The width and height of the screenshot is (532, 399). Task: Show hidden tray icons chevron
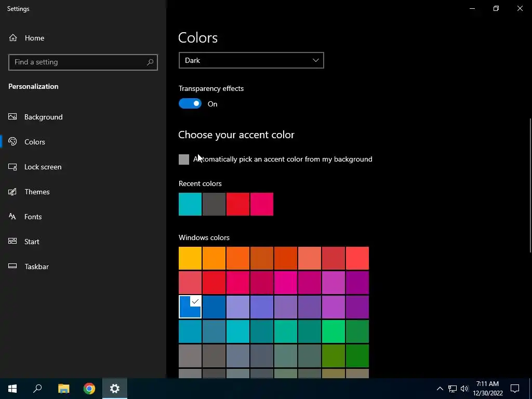pos(440,389)
